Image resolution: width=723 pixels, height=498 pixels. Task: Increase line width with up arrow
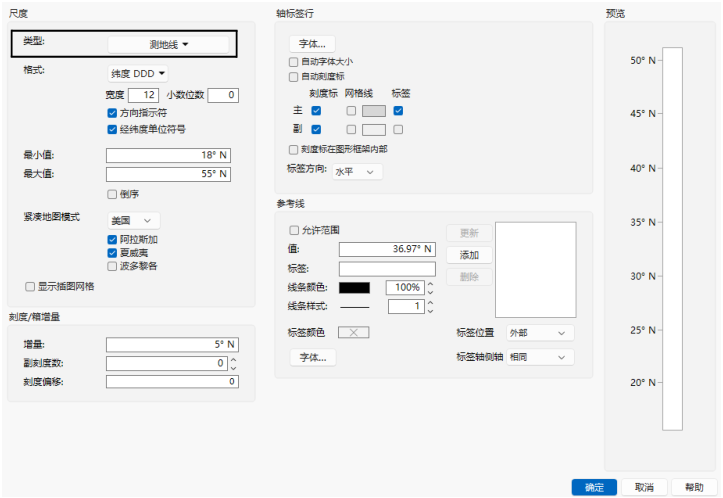[x=430, y=303]
